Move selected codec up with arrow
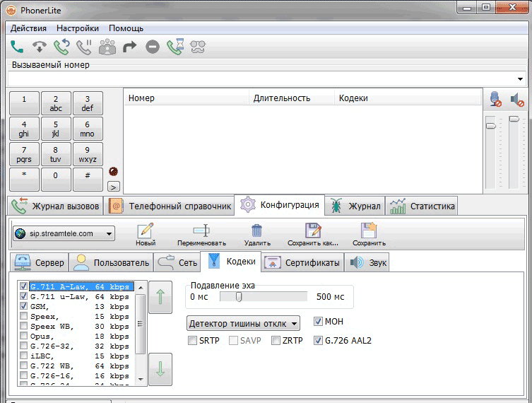532x403 pixels. point(160,297)
